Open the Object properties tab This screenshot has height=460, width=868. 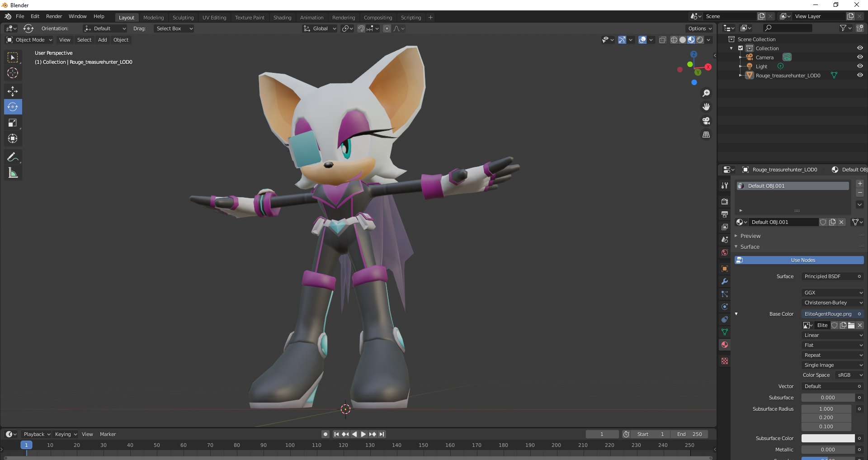[725, 269]
